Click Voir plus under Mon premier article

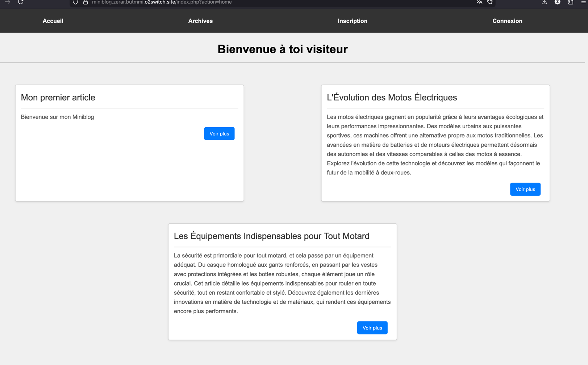point(219,133)
